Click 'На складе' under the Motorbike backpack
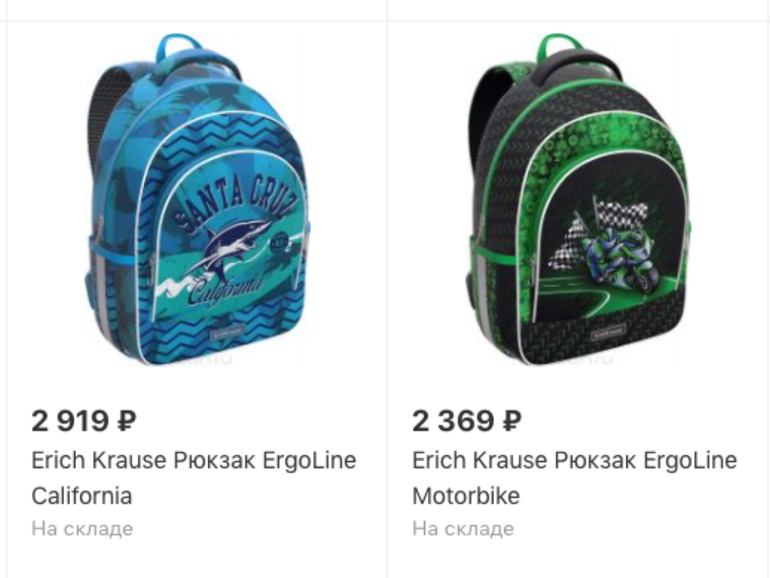This screenshot has width=770, height=578. 463,529
